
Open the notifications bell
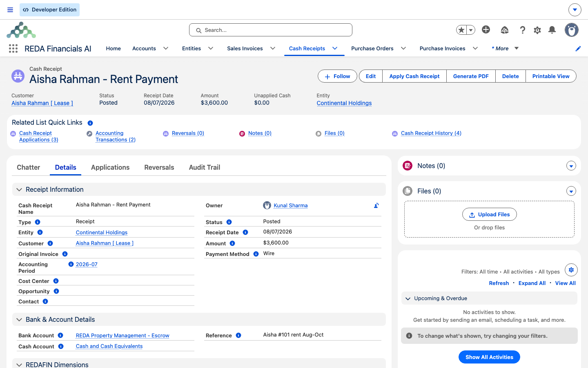coord(552,30)
